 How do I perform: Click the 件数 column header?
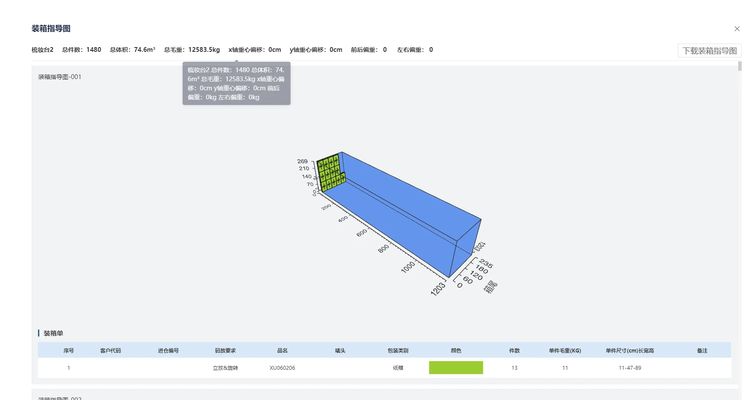click(x=514, y=351)
